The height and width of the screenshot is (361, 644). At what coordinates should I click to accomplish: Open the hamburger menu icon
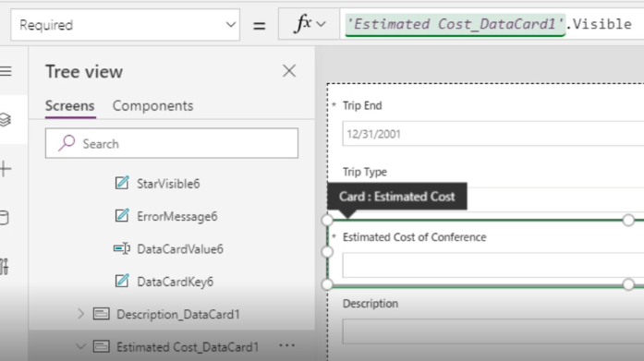6,71
